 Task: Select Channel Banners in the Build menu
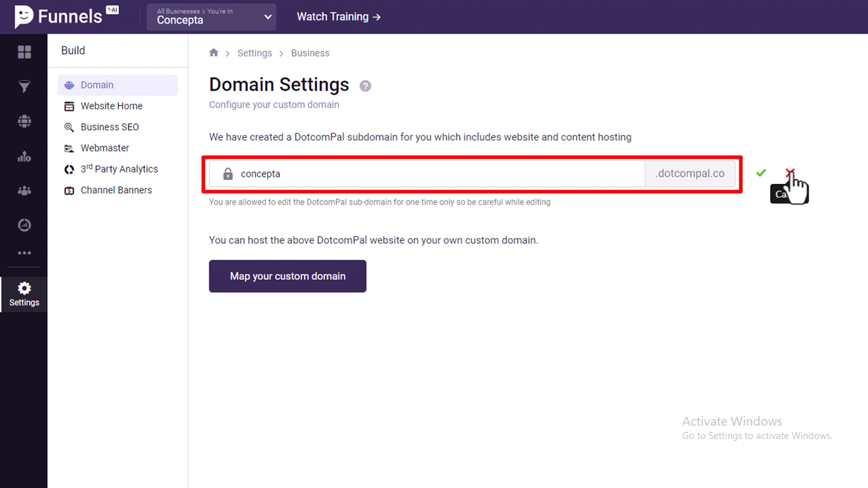(x=118, y=190)
